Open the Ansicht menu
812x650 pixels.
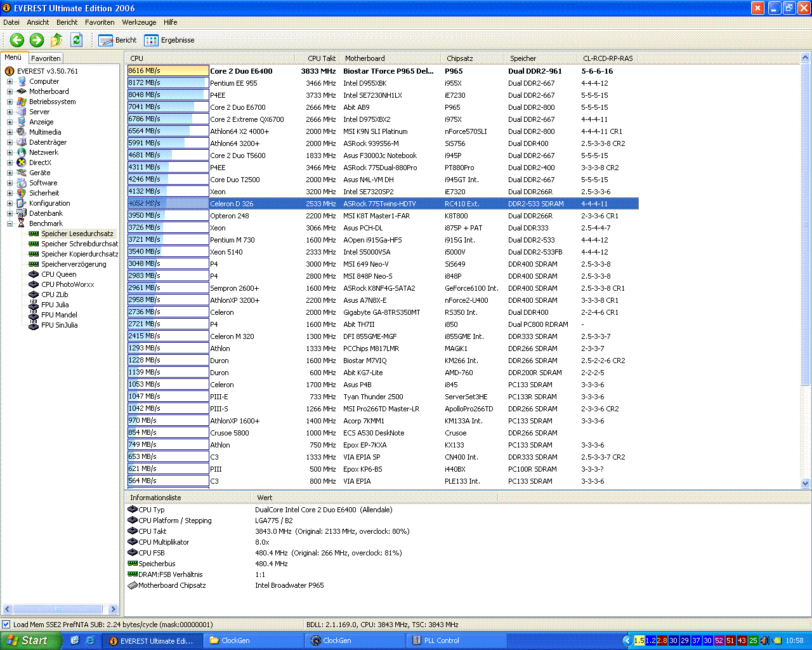[x=38, y=22]
